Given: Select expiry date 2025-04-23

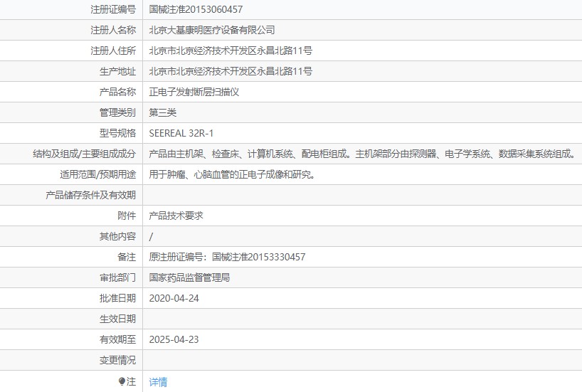Looking at the screenshot, I should (174, 339).
